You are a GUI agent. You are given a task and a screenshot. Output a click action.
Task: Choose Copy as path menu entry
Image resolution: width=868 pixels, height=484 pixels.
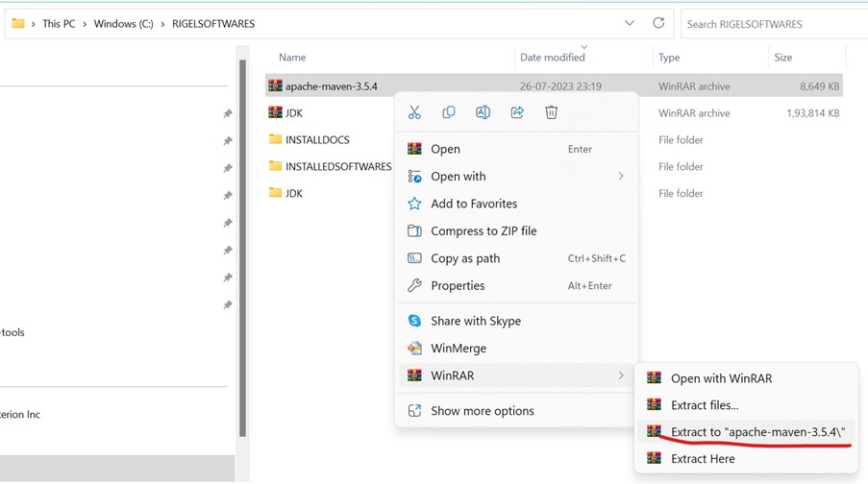(465, 258)
